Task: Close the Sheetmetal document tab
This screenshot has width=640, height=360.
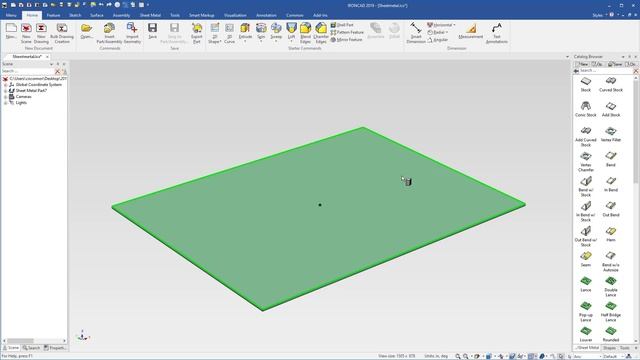Action: [47, 57]
